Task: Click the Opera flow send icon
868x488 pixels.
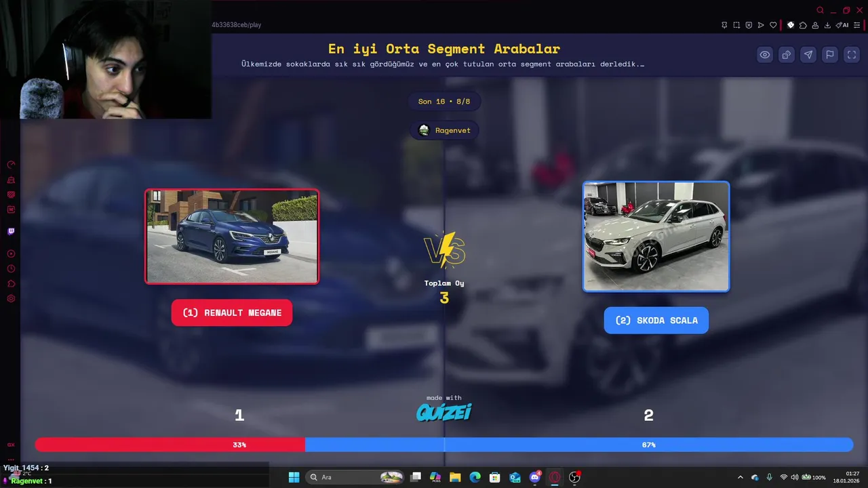Action: (x=761, y=25)
